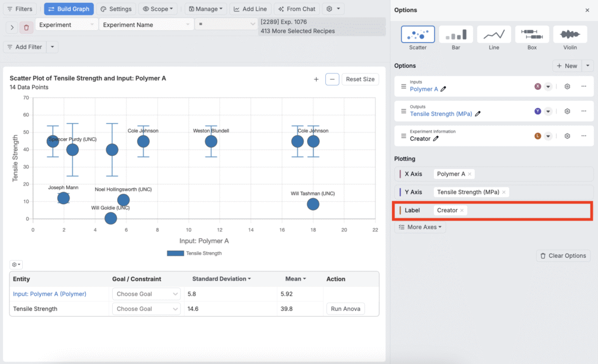Expand the More Axes dropdown

420,227
